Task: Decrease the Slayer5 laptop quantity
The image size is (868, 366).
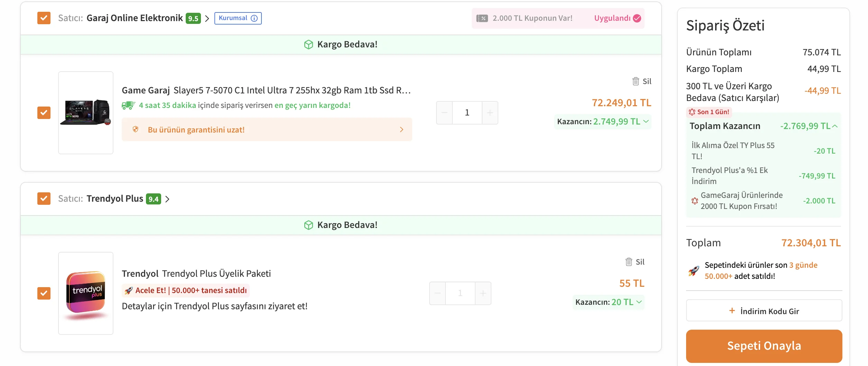Action: tap(444, 113)
